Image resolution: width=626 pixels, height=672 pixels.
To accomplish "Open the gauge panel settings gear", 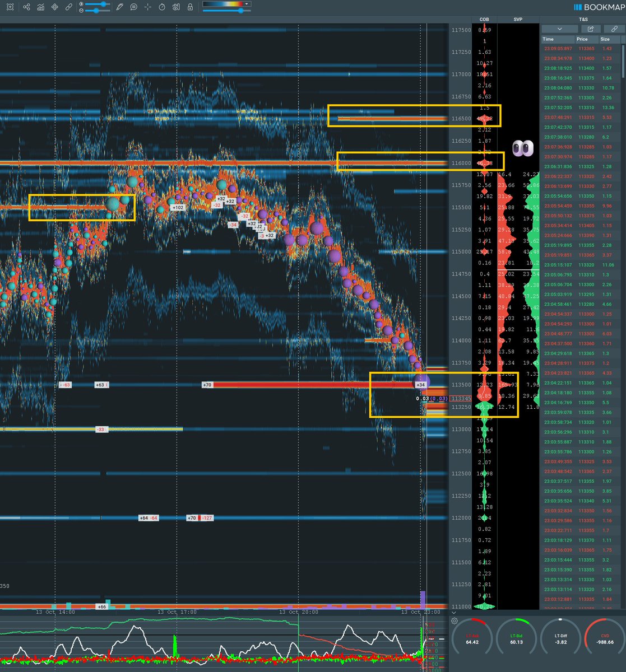I will (454, 620).
